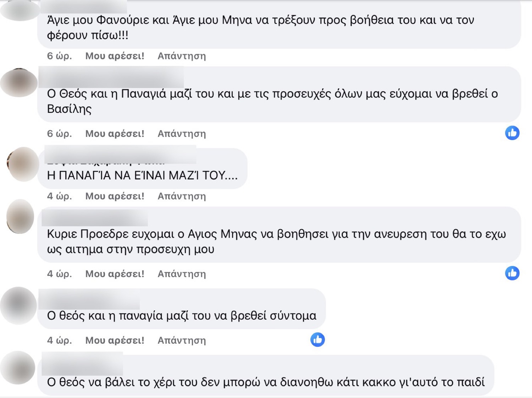Screen dimensions: 532x398
Task: Like the Κυριε Προεδρε comment
Action: [x=115, y=274]
